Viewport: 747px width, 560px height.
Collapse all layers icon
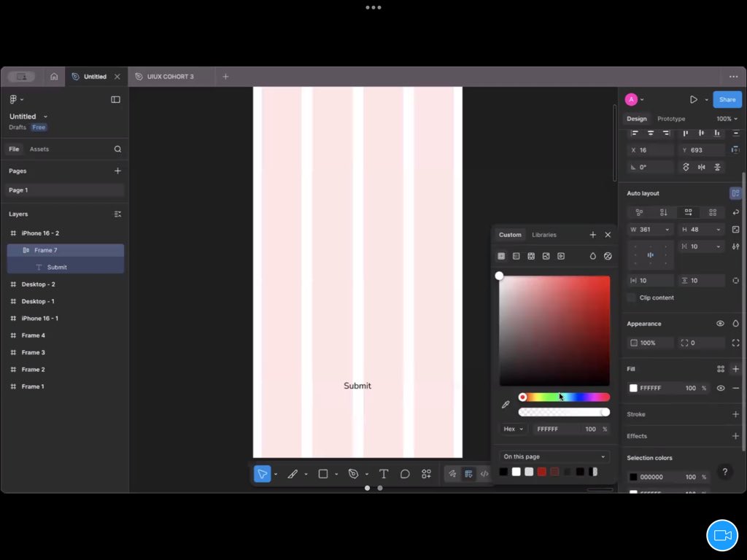click(x=117, y=214)
